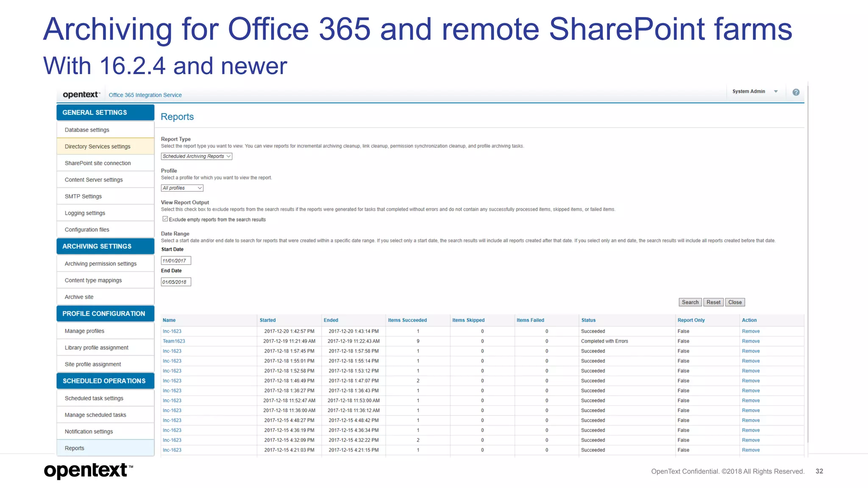Click the Search button
Image resolution: width=868 pixels, height=488 pixels.
pos(690,302)
